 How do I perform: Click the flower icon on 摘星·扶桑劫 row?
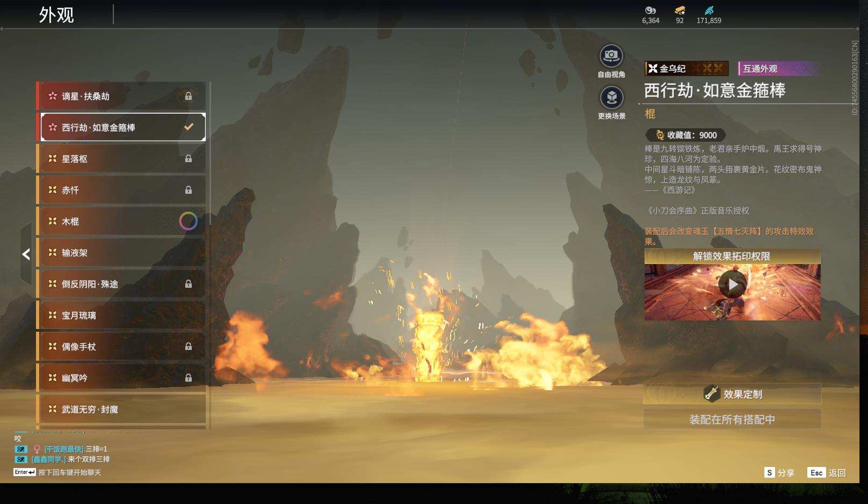click(x=53, y=96)
